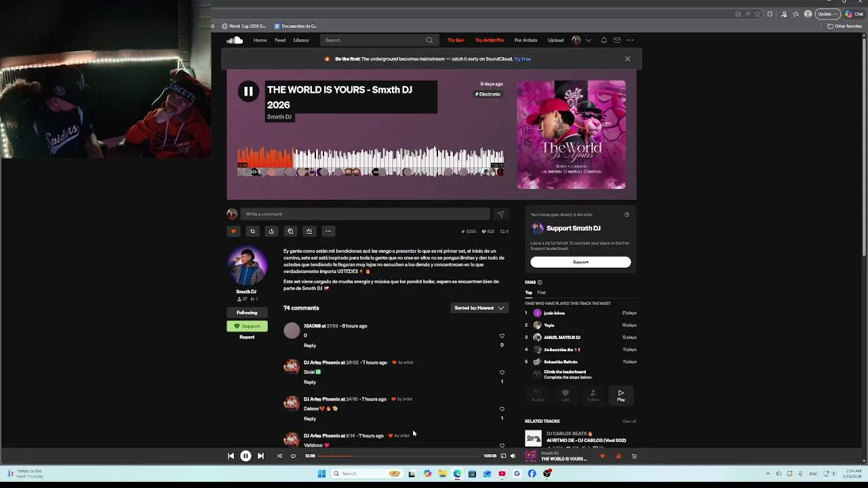Like the XIAOMI comment heart

(x=502, y=336)
